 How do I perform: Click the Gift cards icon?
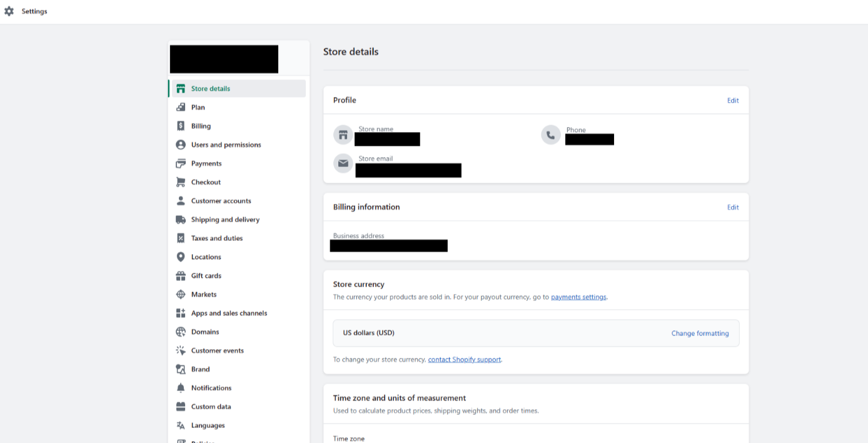pyautogui.click(x=181, y=276)
